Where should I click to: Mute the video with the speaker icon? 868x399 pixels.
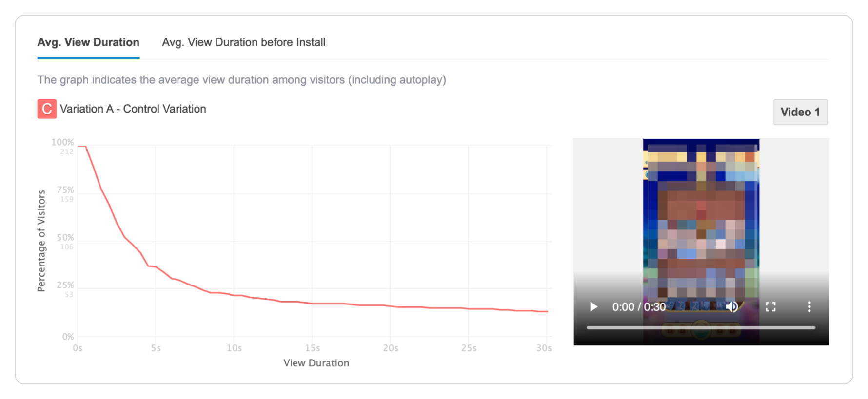(731, 306)
